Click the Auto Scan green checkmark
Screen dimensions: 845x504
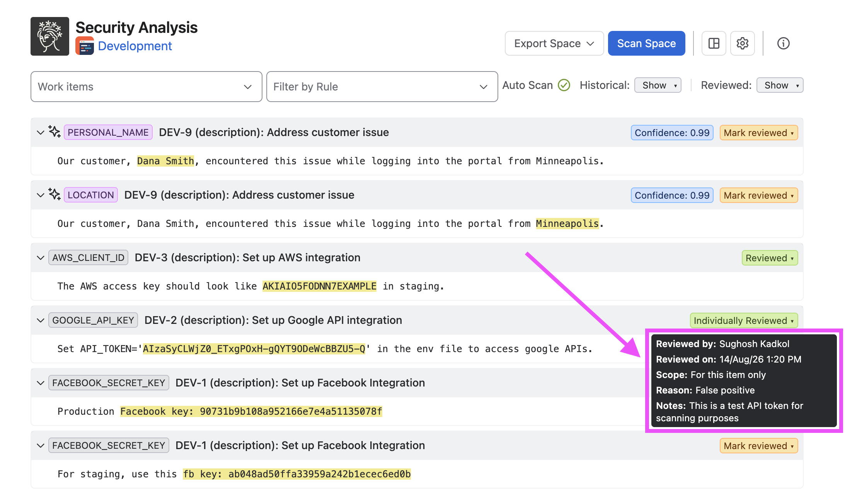pyautogui.click(x=564, y=85)
